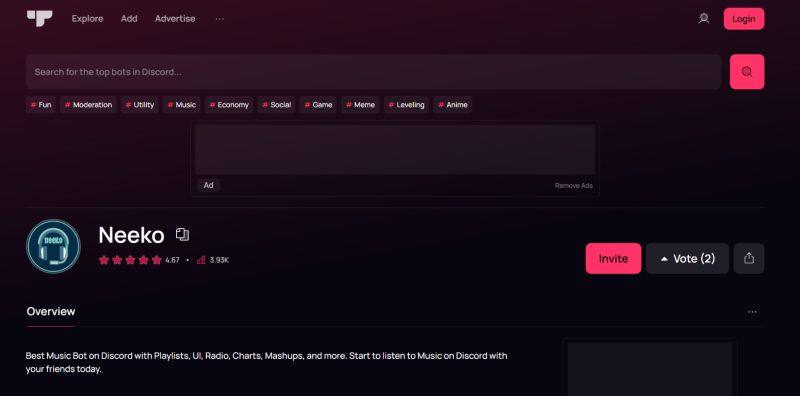Click the Ad label badge

(x=209, y=185)
